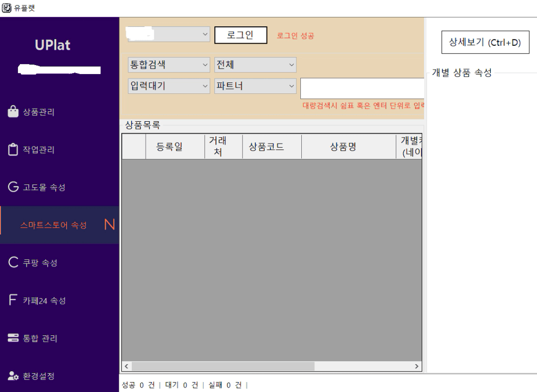Click the server icon for 통합 관리
The image size is (537, 392).
coord(13,338)
